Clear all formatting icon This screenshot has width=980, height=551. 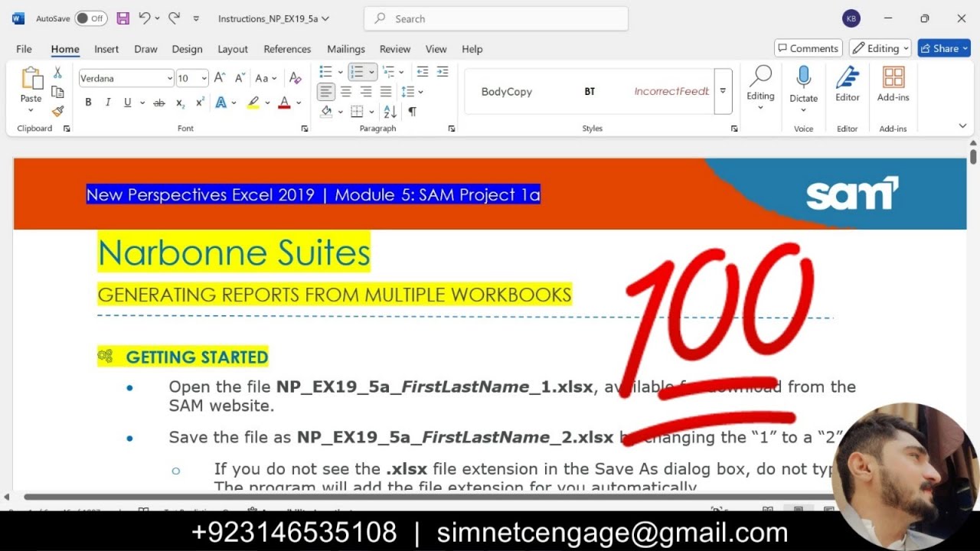[295, 78]
